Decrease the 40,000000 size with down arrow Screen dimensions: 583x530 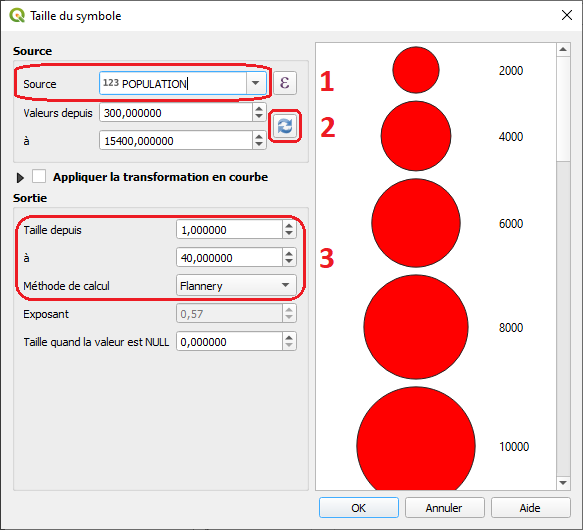(289, 262)
